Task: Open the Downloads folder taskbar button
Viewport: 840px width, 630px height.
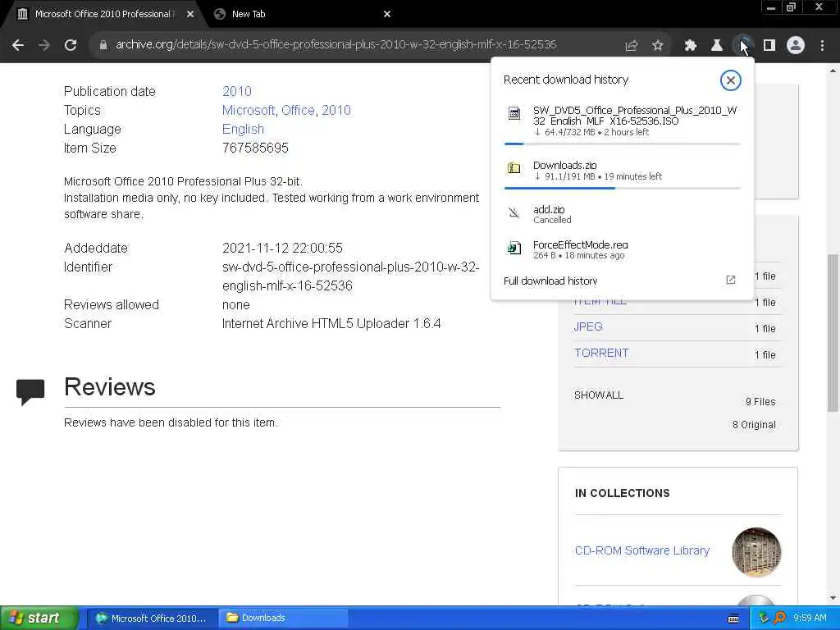Action: (283, 619)
